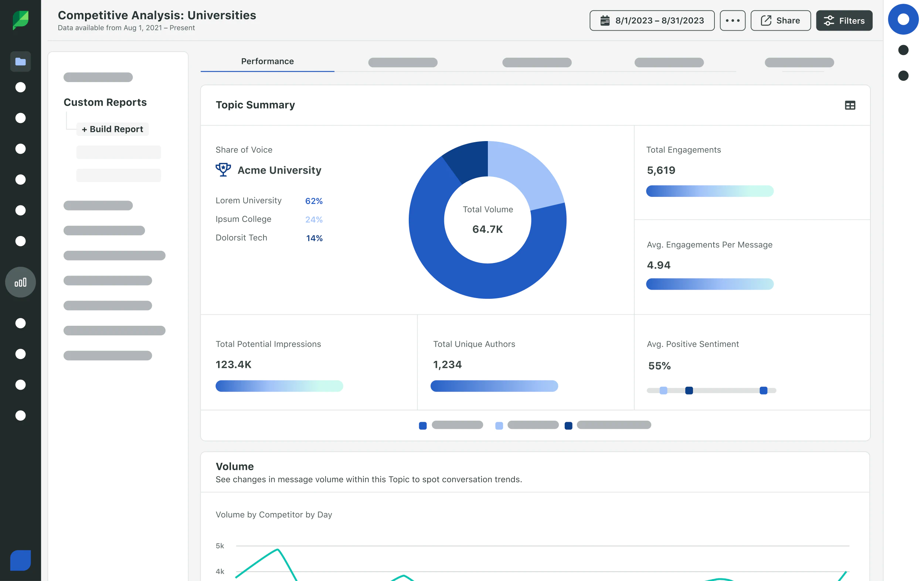The height and width of the screenshot is (581, 924).
Task: Click the trophy icon beside Acme University
Action: 223,170
